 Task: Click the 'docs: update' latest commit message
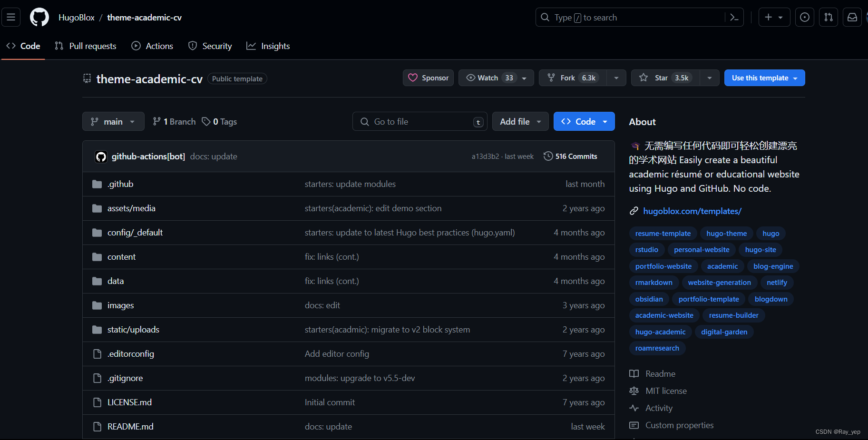pyautogui.click(x=214, y=156)
